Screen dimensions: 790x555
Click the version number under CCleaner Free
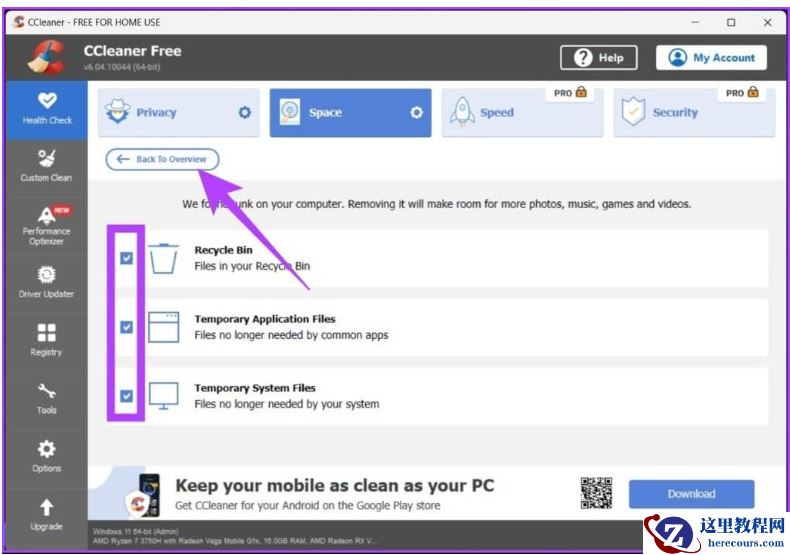click(x=122, y=66)
